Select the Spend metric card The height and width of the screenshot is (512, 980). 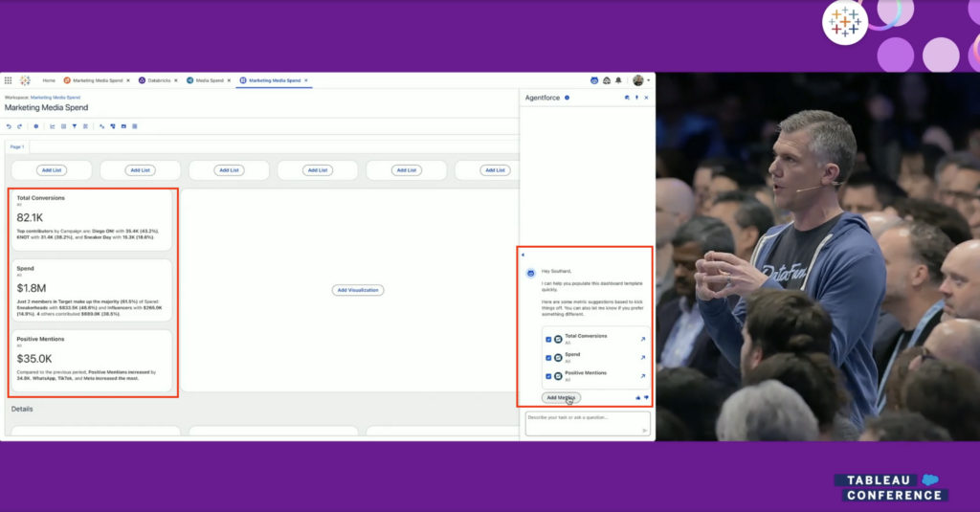tap(91, 291)
